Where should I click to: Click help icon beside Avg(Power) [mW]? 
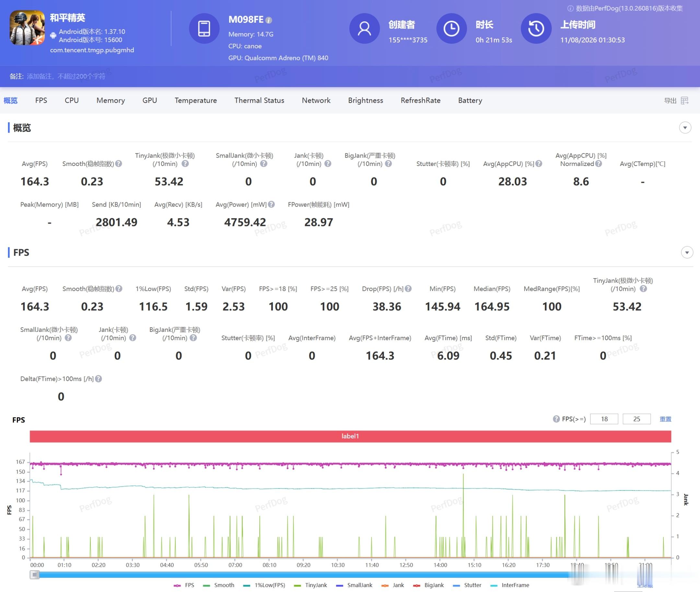click(x=271, y=204)
